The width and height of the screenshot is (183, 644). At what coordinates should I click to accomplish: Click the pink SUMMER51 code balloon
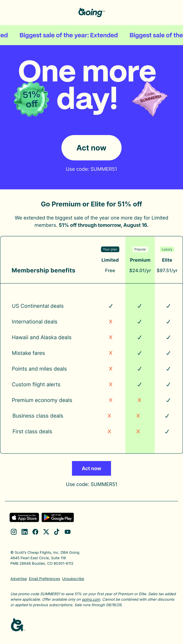[x=150, y=98]
